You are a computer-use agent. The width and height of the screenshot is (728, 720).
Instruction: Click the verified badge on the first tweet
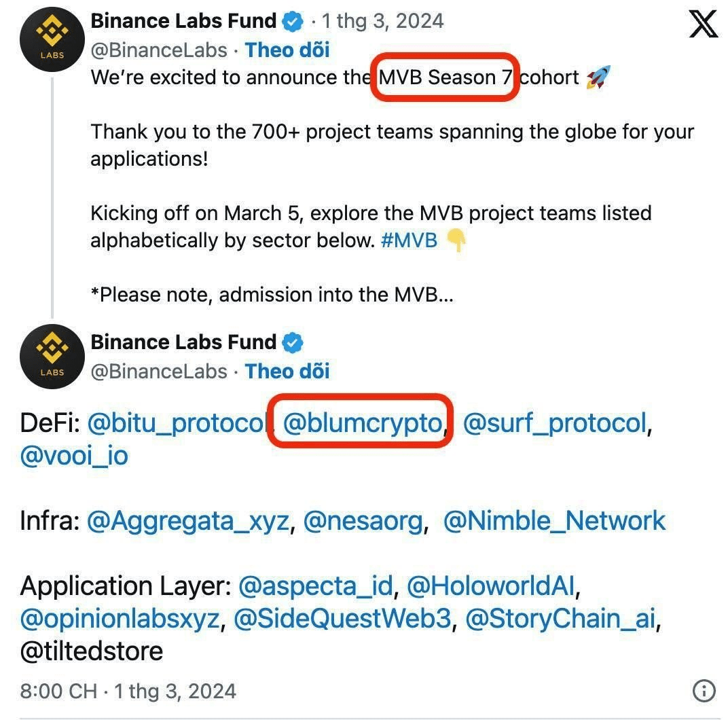[293, 21]
